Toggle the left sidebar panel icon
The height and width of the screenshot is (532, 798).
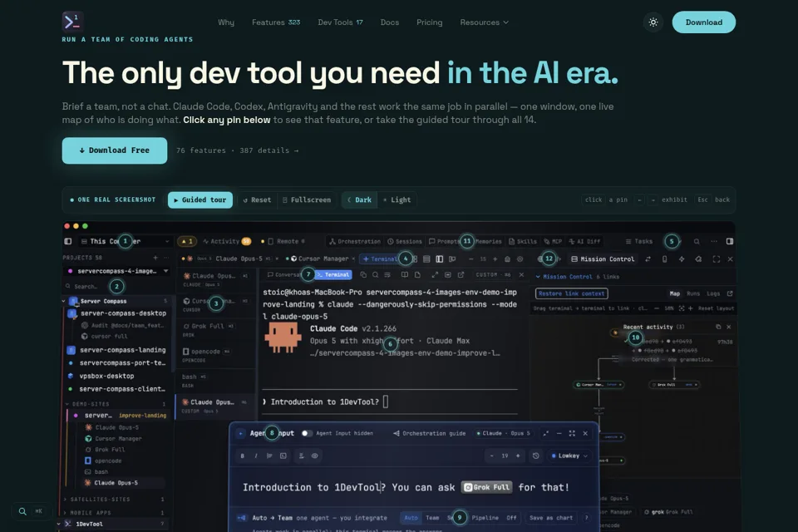tap(68, 241)
